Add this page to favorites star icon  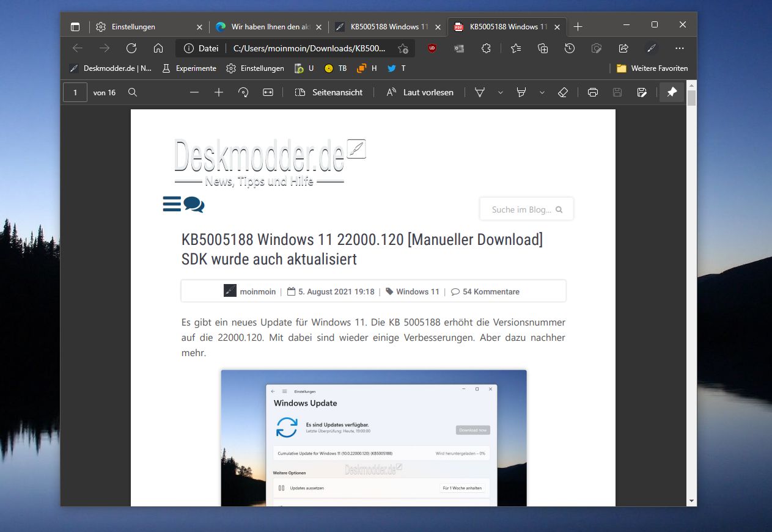point(403,48)
